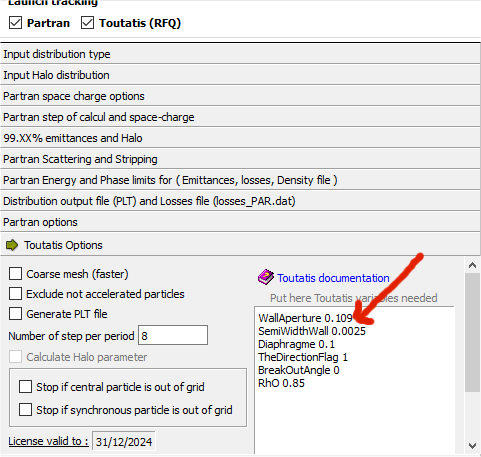The height and width of the screenshot is (457, 481).
Task: Click the License valid to date field
Action: [x=124, y=442]
